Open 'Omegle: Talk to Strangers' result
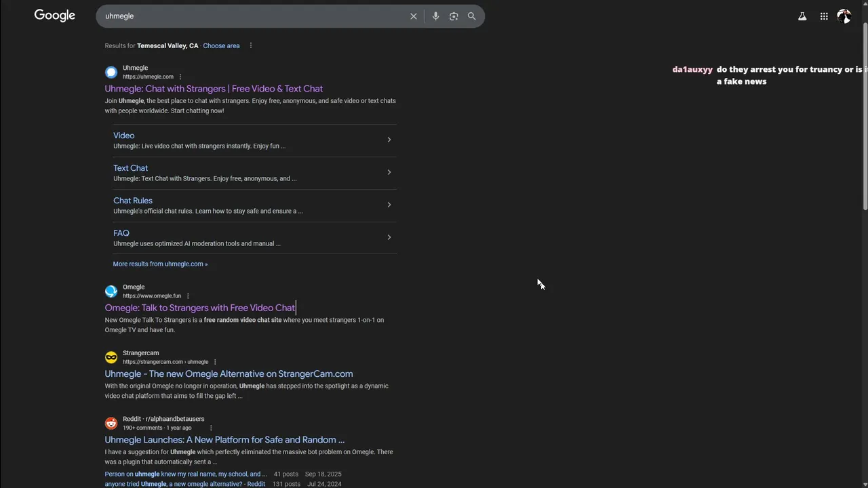868x488 pixels. (200, 308)
